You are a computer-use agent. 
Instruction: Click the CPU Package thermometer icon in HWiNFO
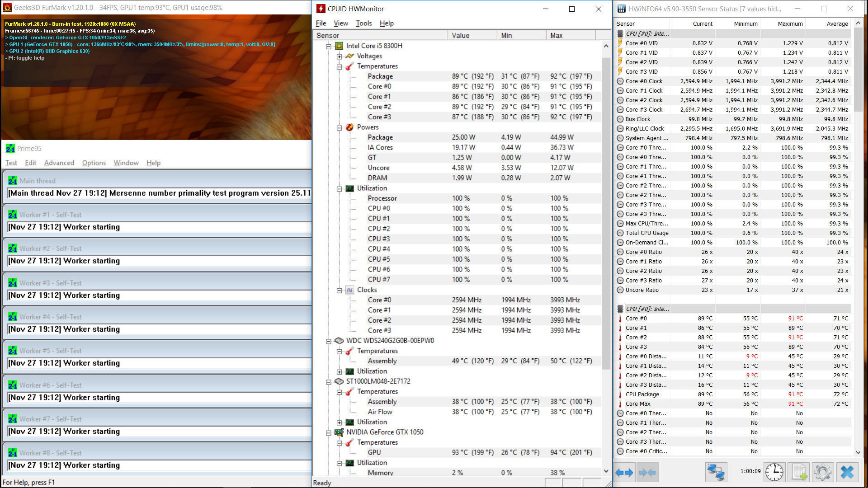point(620,394)
